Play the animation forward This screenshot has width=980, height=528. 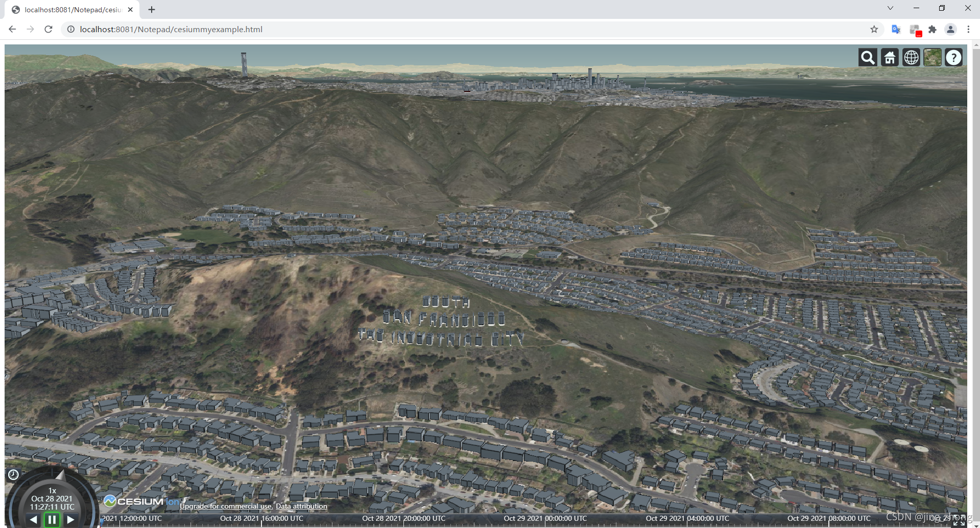[71, 520]
